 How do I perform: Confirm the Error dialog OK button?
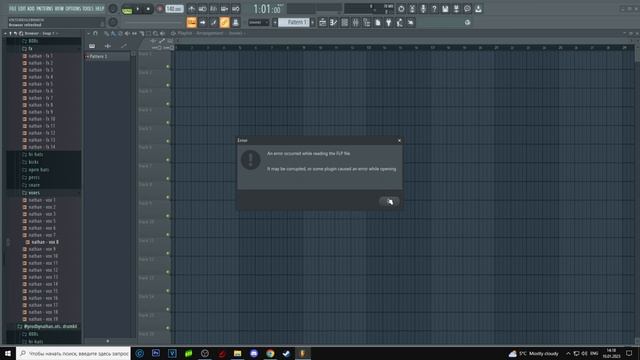[389, 202]
